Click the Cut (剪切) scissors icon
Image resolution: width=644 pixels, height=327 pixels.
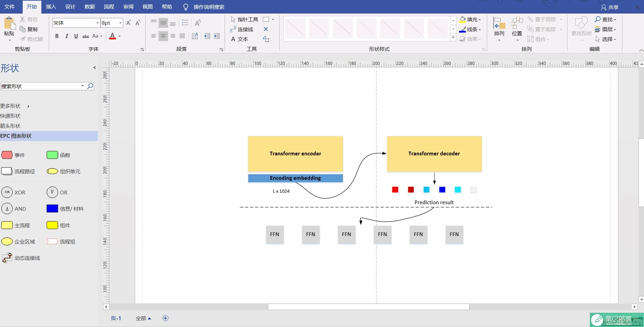22,19
